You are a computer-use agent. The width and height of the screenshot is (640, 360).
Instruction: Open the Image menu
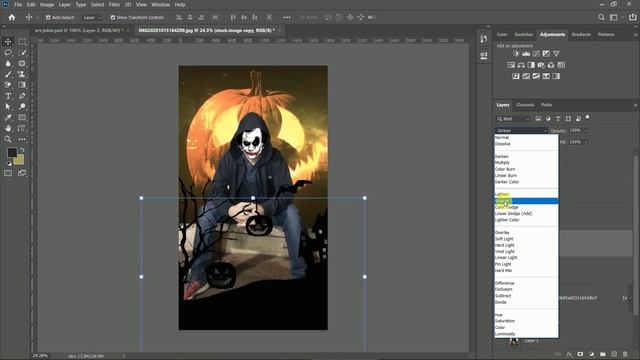pos(47,4)
